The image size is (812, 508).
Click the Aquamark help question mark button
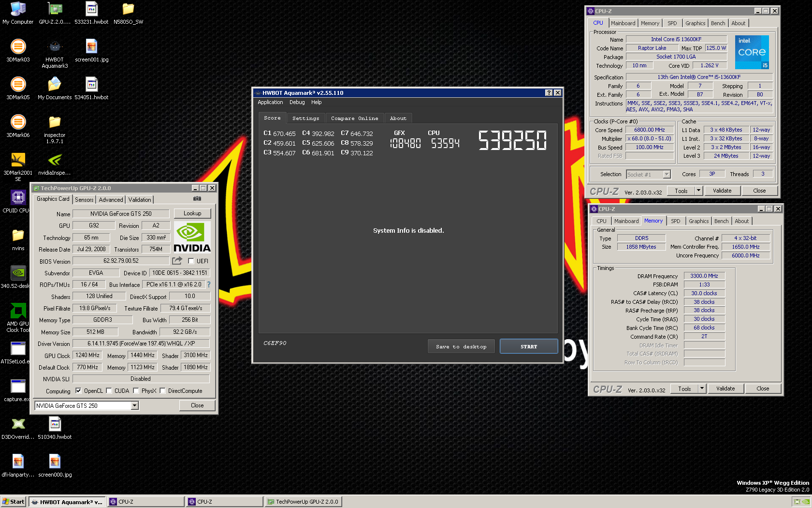[549, 93]
